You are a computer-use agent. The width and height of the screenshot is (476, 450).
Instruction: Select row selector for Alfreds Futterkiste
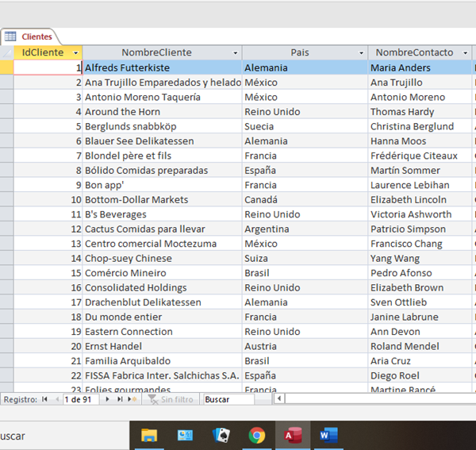click(x=6, y=68)
